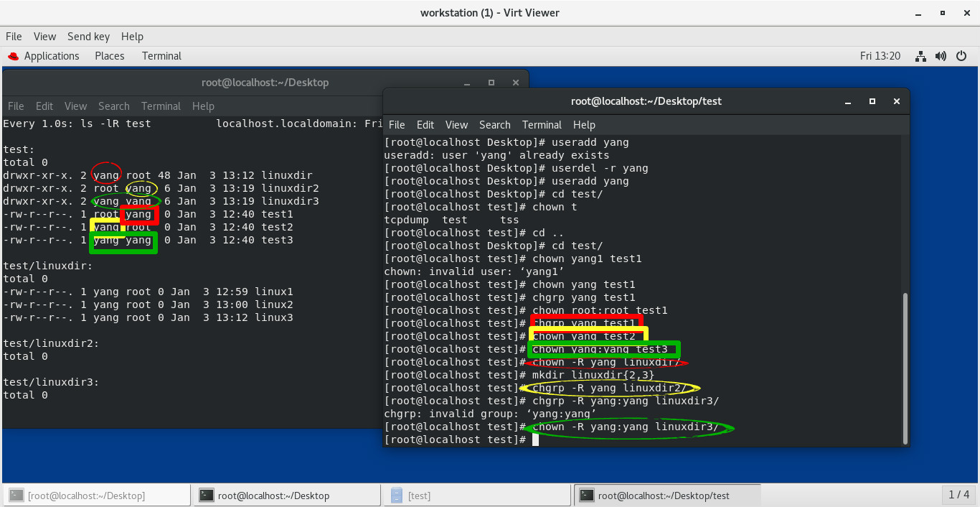
Task: Click the 'test/linuxdir3:' heading text
Action: click(51, 382)
